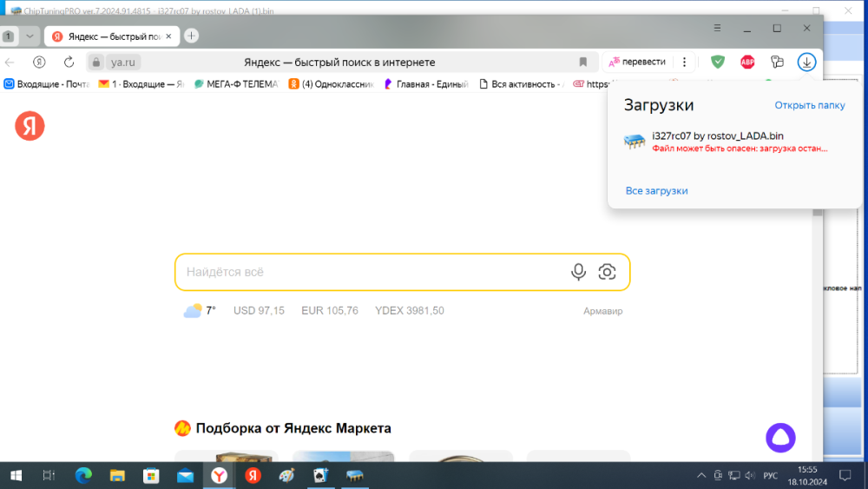Switch input language РУС in tray
868x489 pixels.
pos(770,475)
